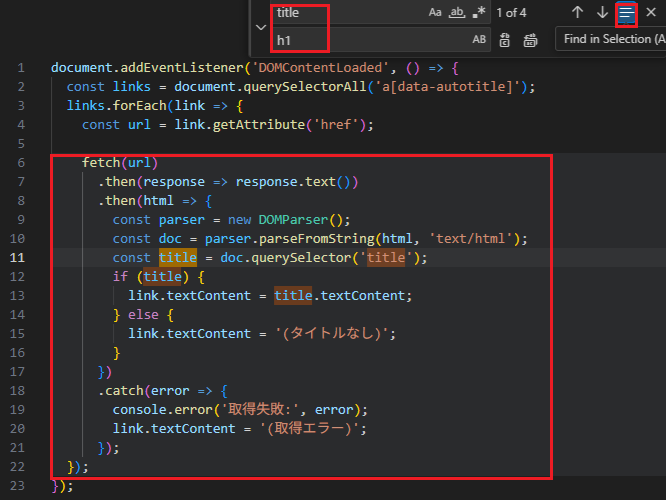Click 'DOMContentLoaded' string on line 1
Screen dimensions: 666x500
(x=320, y=68)
